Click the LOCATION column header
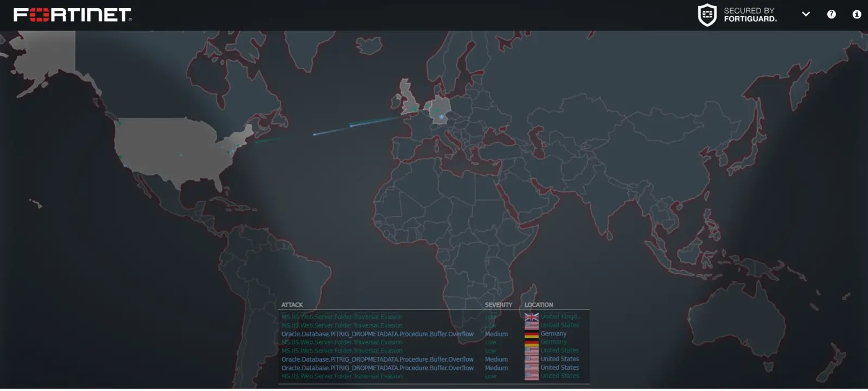868x391 pixels. (539, 305)
